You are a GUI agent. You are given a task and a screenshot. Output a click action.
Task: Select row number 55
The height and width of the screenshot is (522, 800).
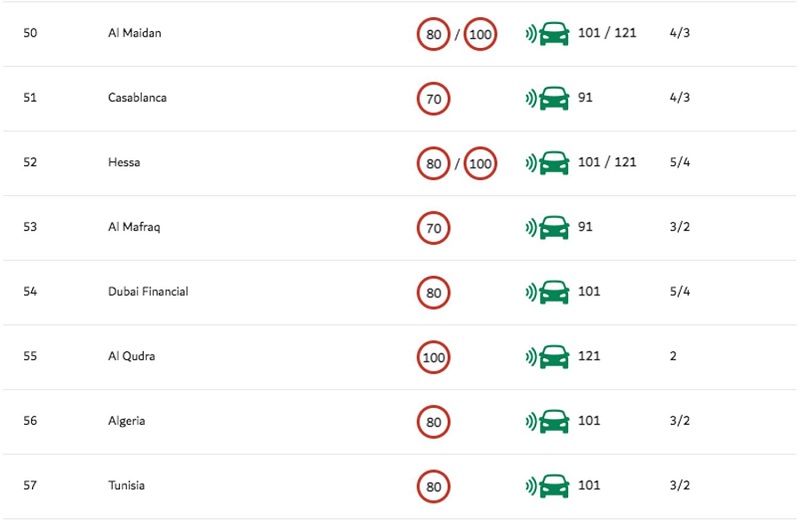point(30,356)
